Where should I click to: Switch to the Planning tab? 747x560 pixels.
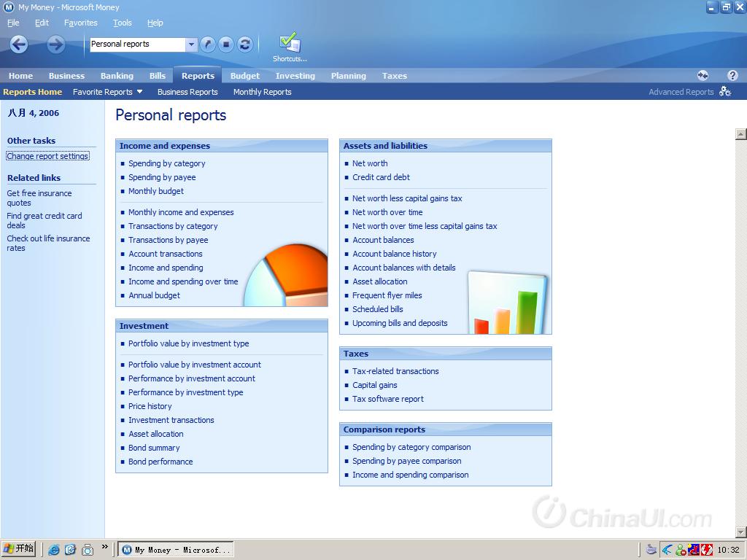(349, 76)
